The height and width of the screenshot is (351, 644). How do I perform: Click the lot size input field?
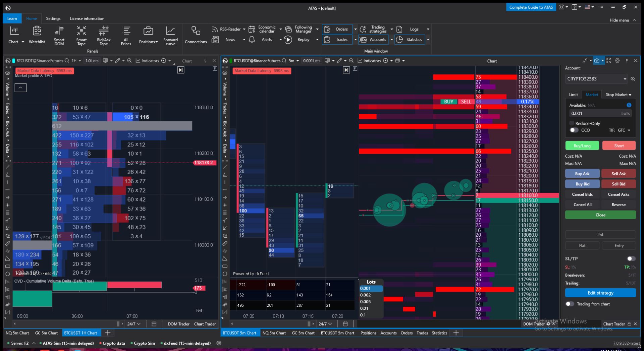(x=600, y=113)
